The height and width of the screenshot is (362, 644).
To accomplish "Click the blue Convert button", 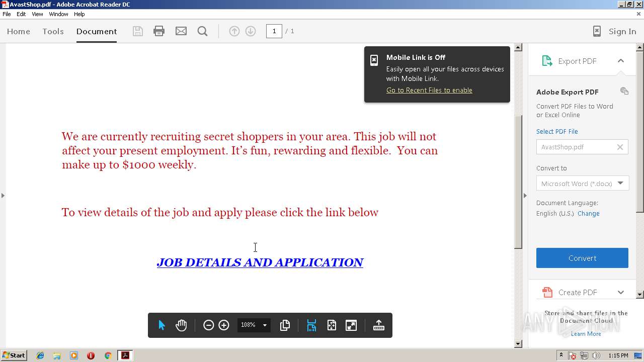I will click(x=582, y=258).
